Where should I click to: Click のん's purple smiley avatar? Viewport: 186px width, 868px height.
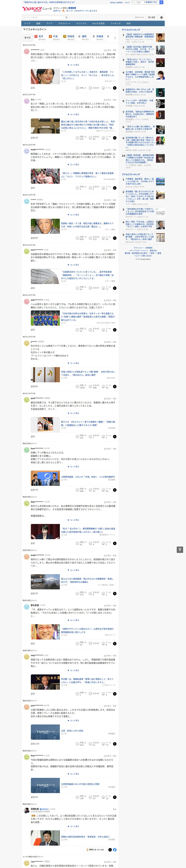26,101
